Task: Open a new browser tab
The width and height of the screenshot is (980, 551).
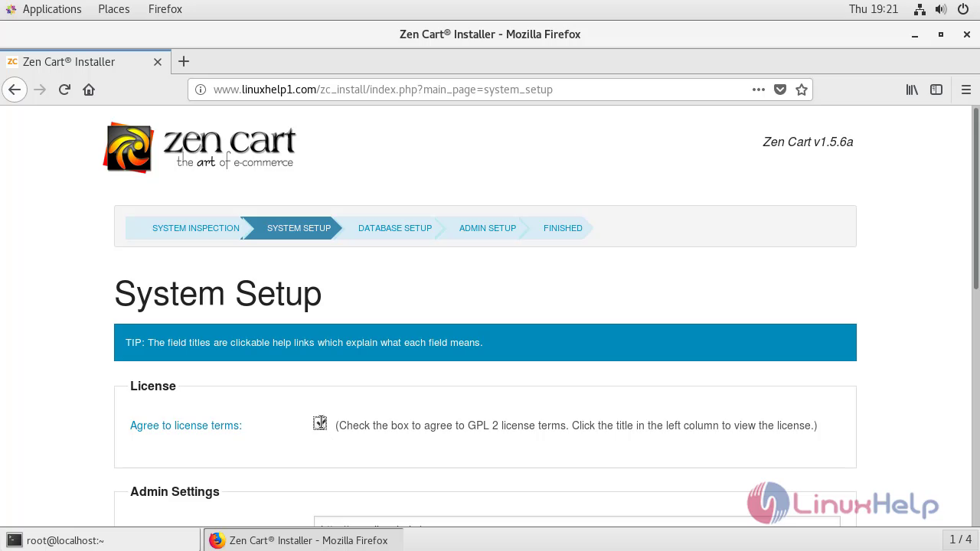Action: 184,61
